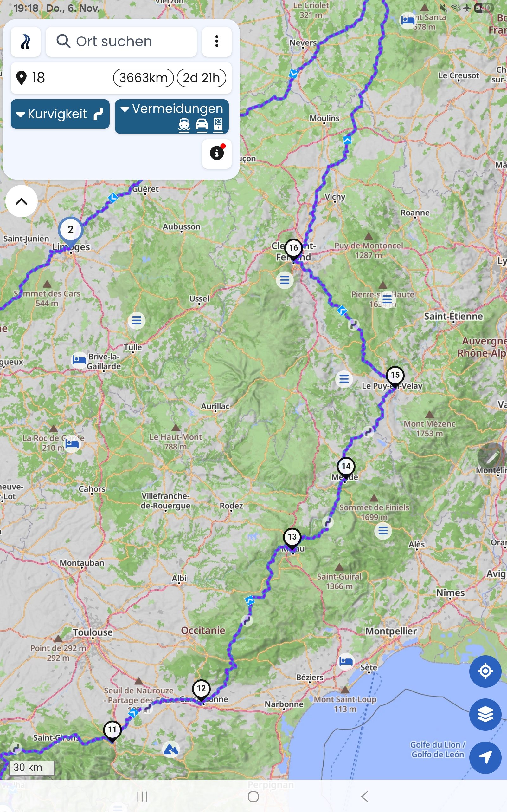Tap the hotel bed icon near Brive-la-Gaillarde
507x812 pixels.
(79, 360)
